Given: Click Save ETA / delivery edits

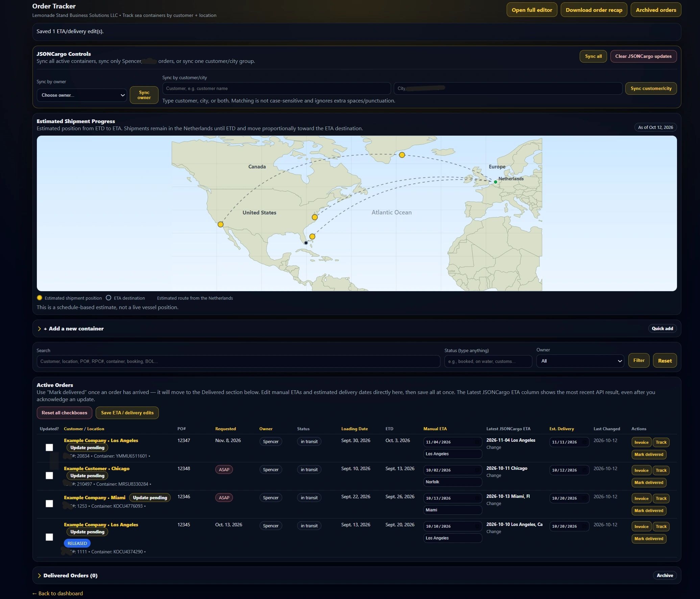Looking at the screenshot, I should pos(127,413).
